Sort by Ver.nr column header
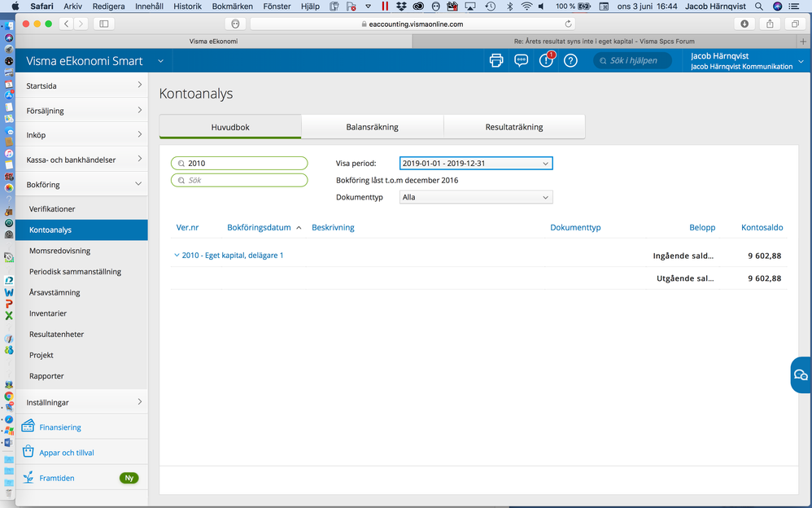Viewport: 812px width, 508px height. point(187,227)
